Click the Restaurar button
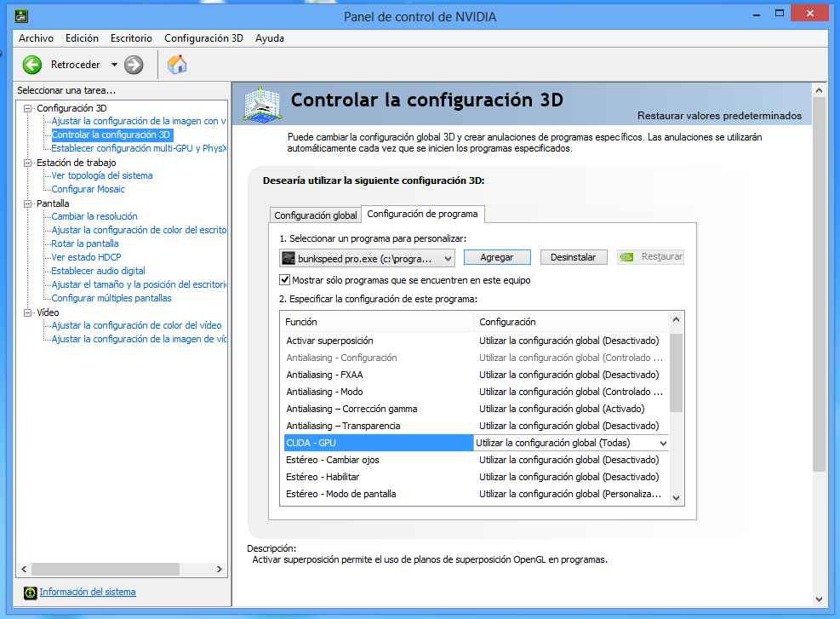 pyautogui.click(x=650, y=257)
